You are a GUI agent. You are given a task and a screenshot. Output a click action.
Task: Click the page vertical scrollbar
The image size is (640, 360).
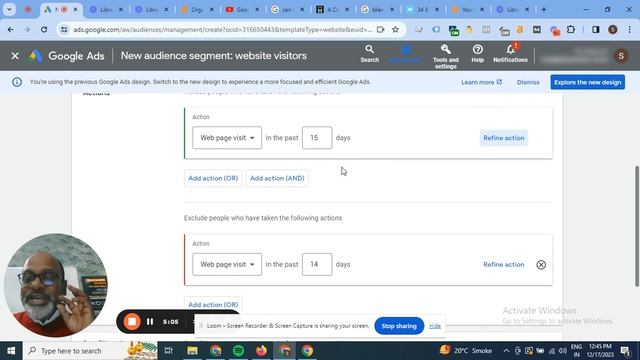[637, 227]
